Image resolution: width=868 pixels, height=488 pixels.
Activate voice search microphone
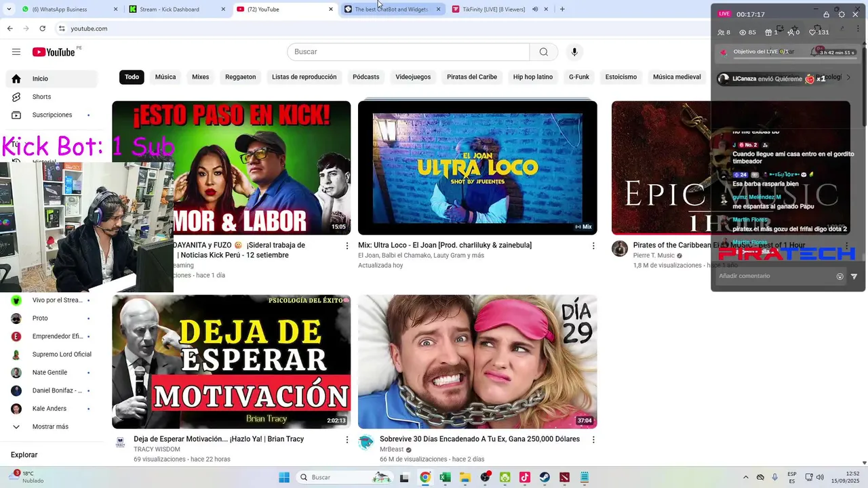pos(574,52)
